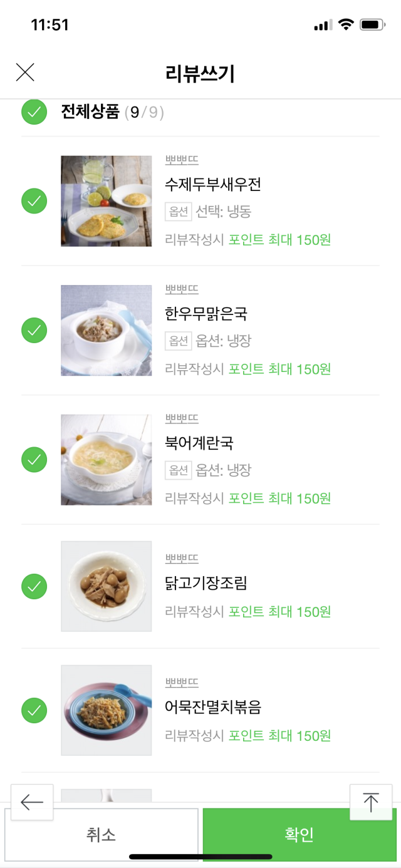The width and height of the screenshot is (401, 868).
Task: Tap the 뽀뽀뜨 brand link above 닭고기장조림
Action: click(x=182, y=558)
